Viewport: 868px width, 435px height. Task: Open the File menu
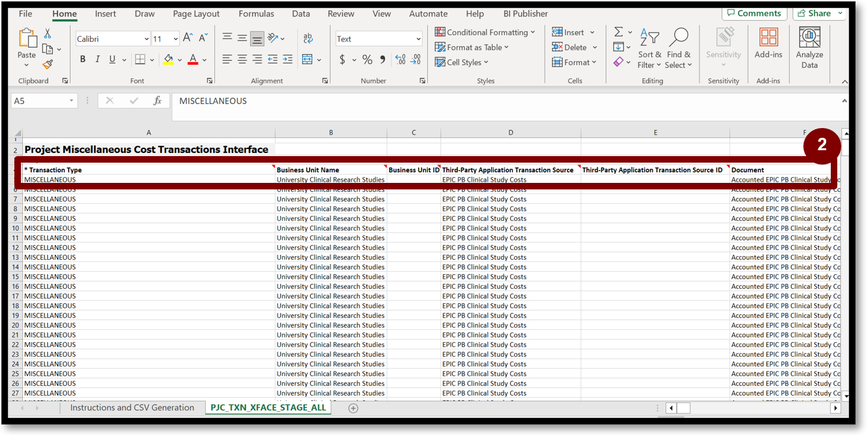point(25,13)
